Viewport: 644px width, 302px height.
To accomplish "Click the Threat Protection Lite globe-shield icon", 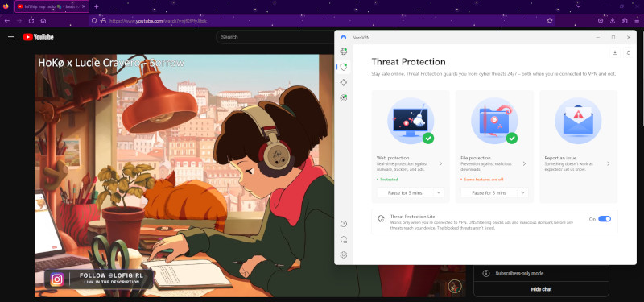I will 380,218.
